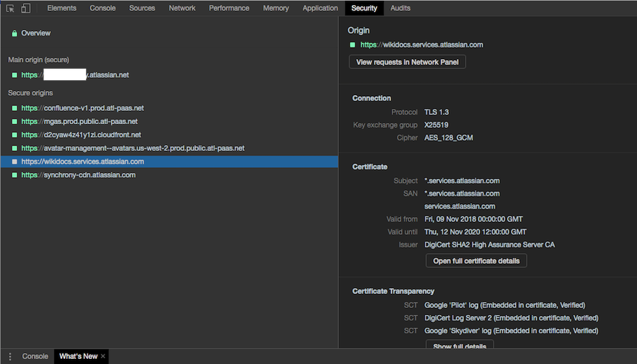637x364 pixels.
Task: Close the What's New drawer tab
Action: (103, 356)
